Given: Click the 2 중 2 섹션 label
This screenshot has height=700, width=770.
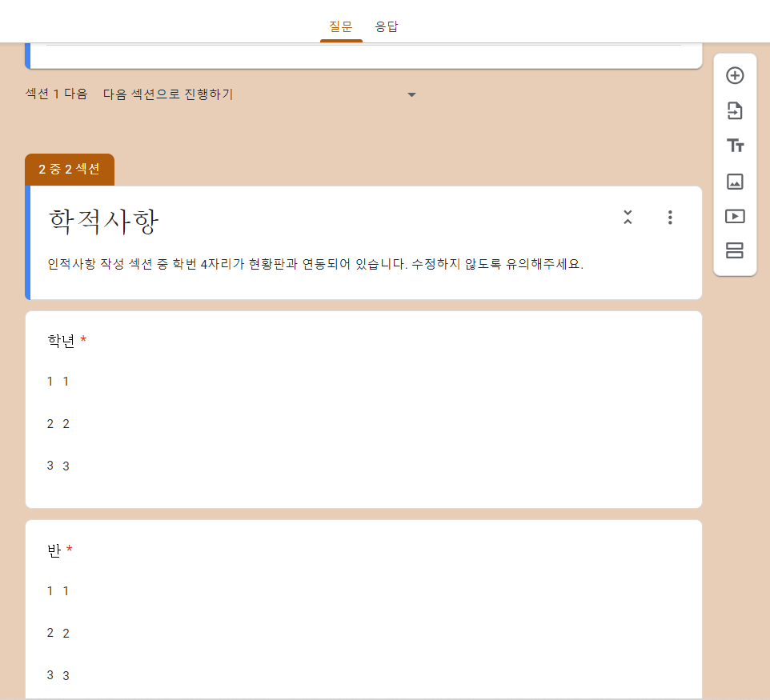Looking at the screenshot, I should click(x=70, y=170).
